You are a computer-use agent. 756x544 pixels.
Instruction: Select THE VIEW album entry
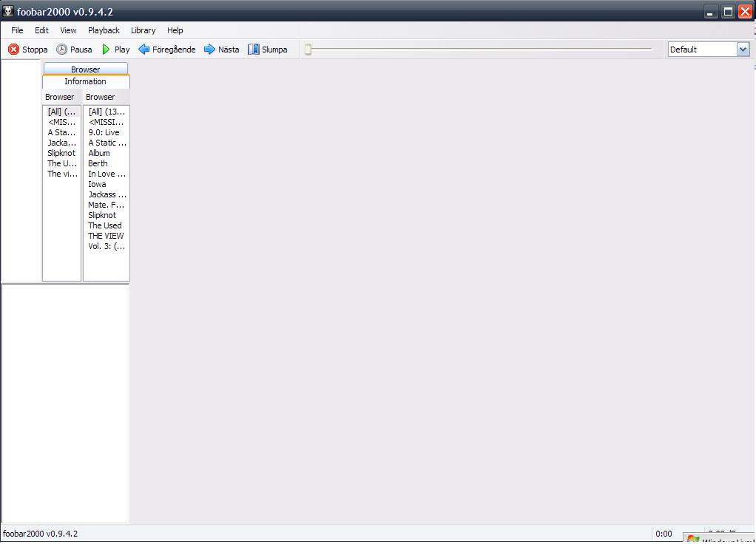107,236
